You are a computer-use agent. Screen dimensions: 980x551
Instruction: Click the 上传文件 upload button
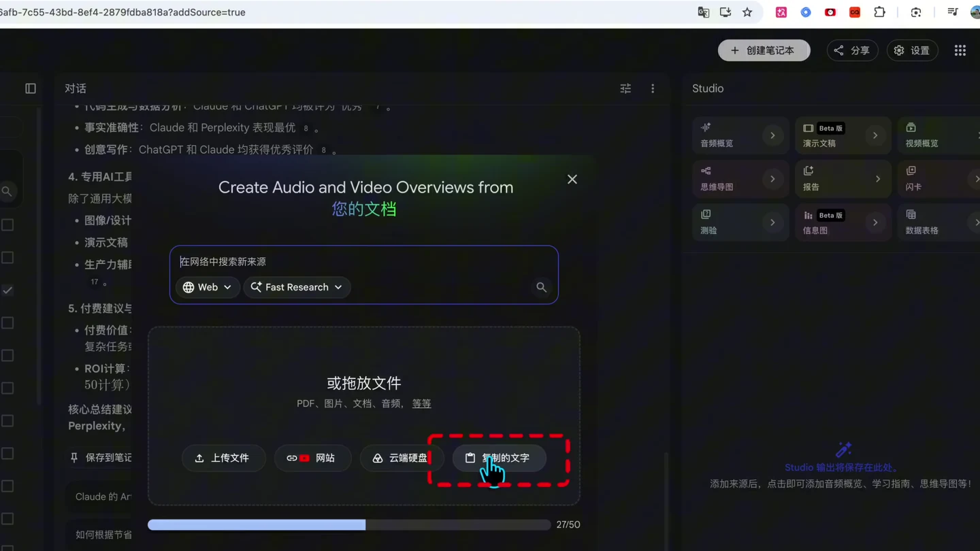pos(223,458)
